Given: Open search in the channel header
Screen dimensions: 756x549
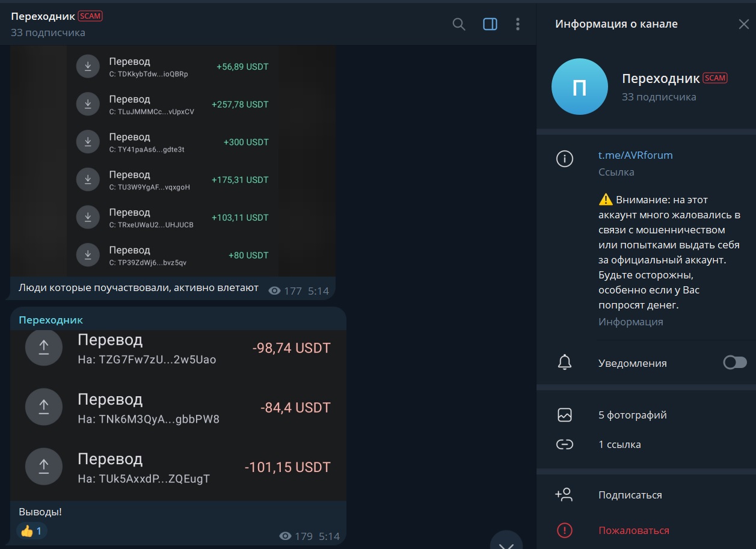Looking at the screenshot, I should [459, 24].
